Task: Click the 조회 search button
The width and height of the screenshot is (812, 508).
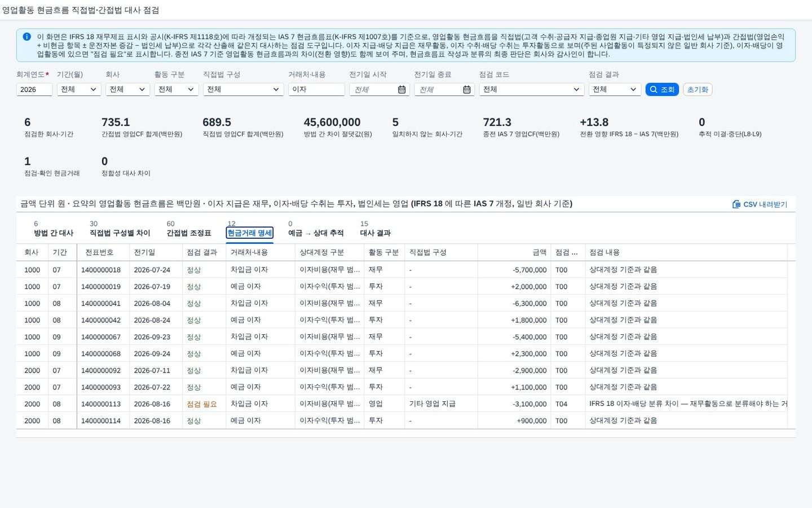Action: click(662, 89)
